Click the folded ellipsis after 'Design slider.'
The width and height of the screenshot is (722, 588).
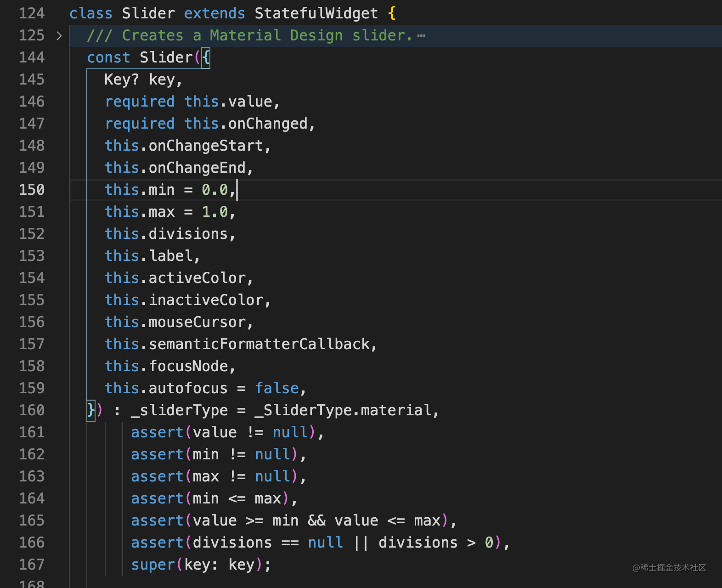[421, 36]
